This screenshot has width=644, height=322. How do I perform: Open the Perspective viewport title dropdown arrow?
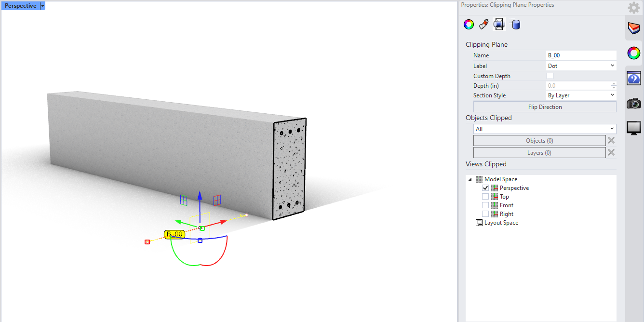click(42, 6)
